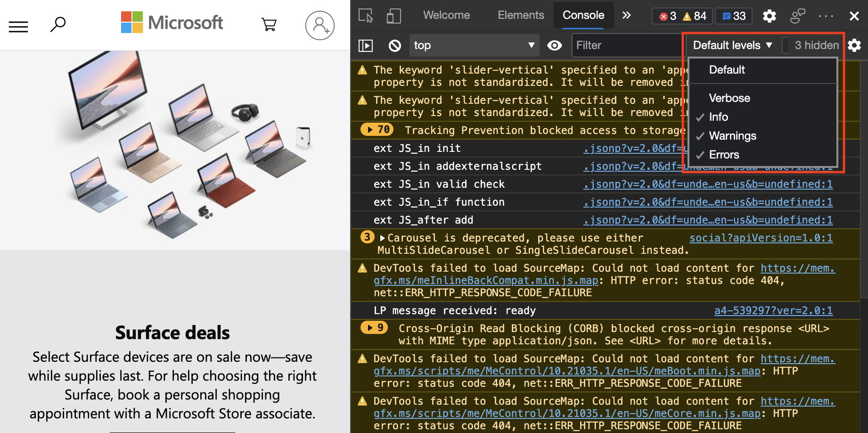
Task: Expand the Carousel deprecation warning
Action: [382, 238]
